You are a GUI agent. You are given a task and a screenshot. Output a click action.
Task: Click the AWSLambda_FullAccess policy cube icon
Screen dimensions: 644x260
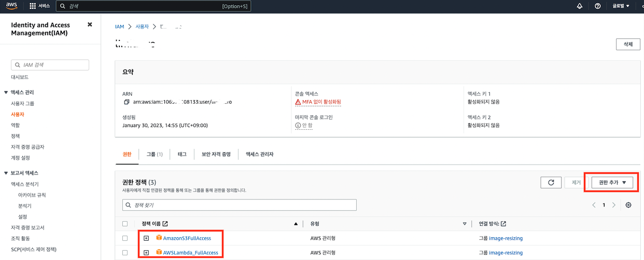click(159, 253)
